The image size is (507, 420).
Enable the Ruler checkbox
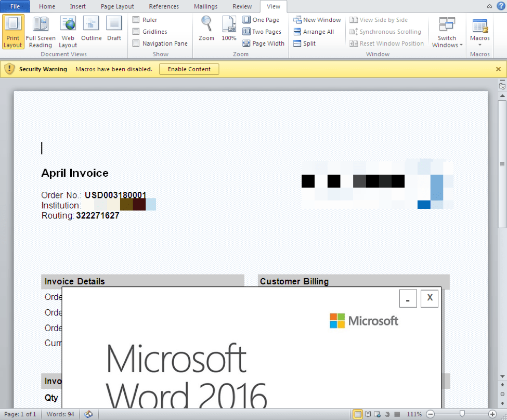(136, 20)
